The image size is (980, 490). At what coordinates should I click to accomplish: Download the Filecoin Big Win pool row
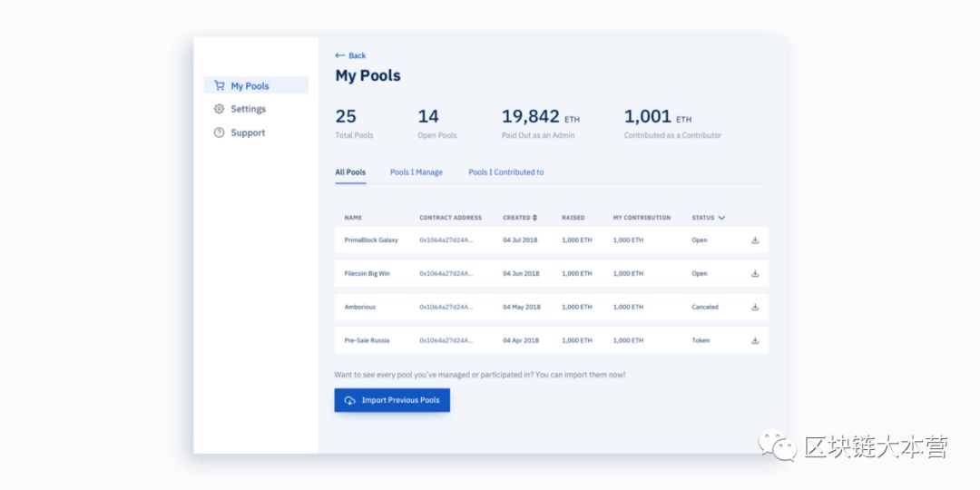[755, 273]
